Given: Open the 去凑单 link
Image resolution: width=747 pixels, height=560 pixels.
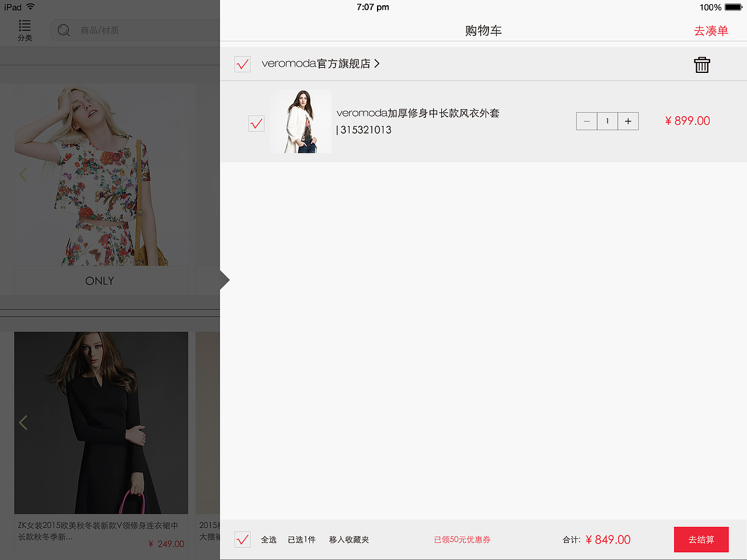Looking at the screenshot, I should coord(711,31).
